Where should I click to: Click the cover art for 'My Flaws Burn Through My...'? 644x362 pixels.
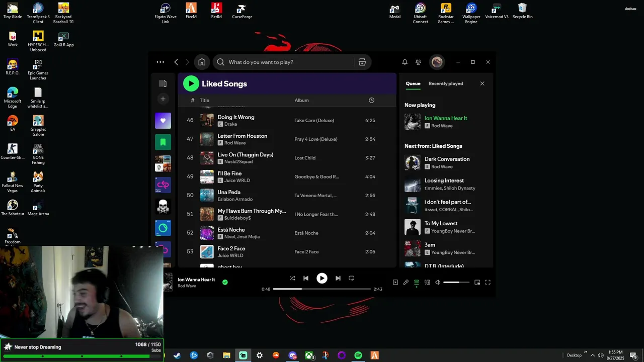click(207, 214)
